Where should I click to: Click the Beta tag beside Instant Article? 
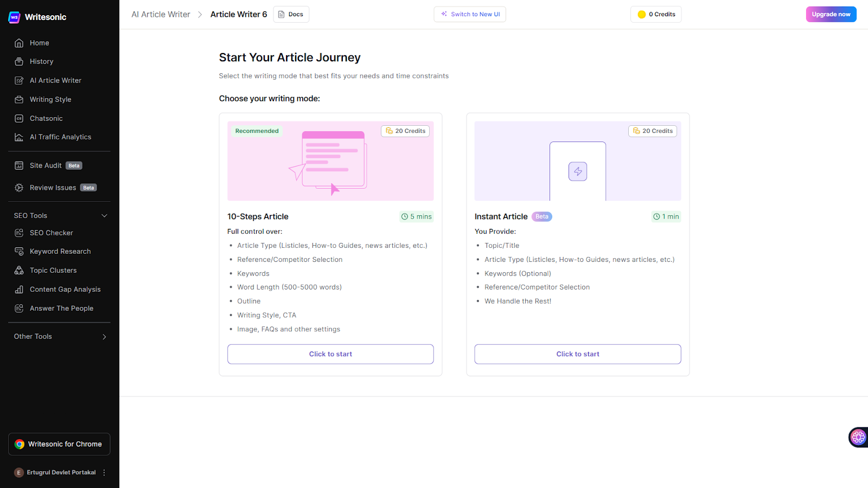pos(542,217)
